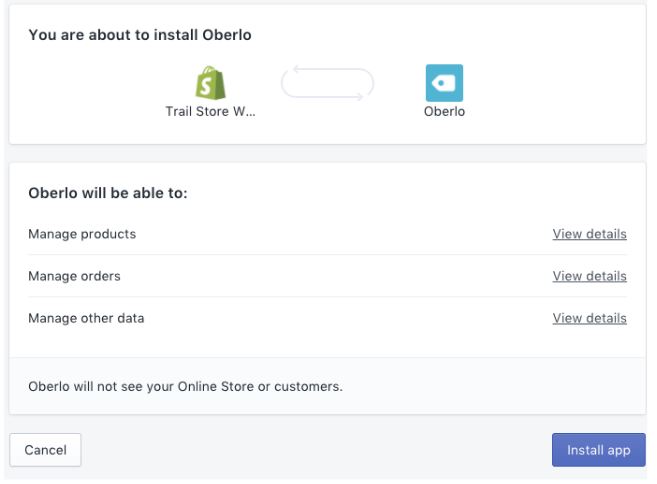Click the Manage products permission text
This screenshot has width=657, height=484.
pos(82,234)
